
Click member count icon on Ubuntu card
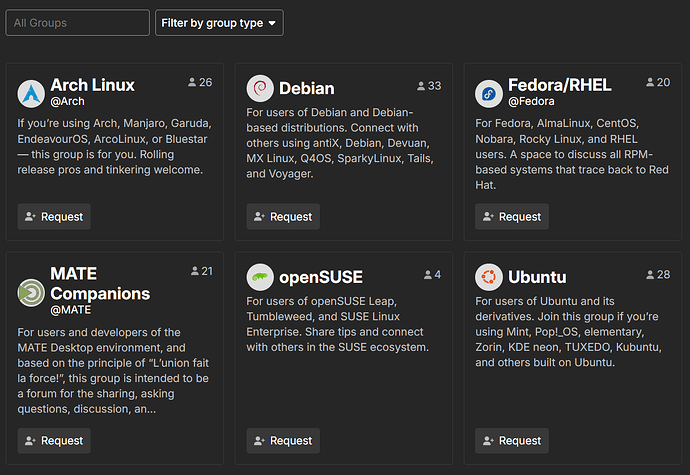650,275
